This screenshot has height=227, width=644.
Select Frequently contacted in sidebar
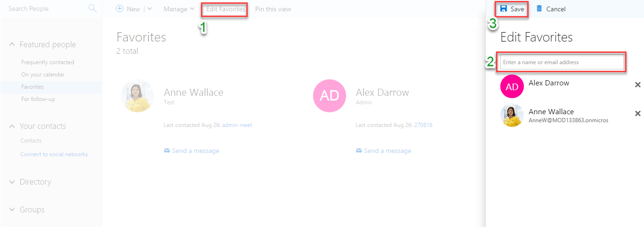point(47,62)
